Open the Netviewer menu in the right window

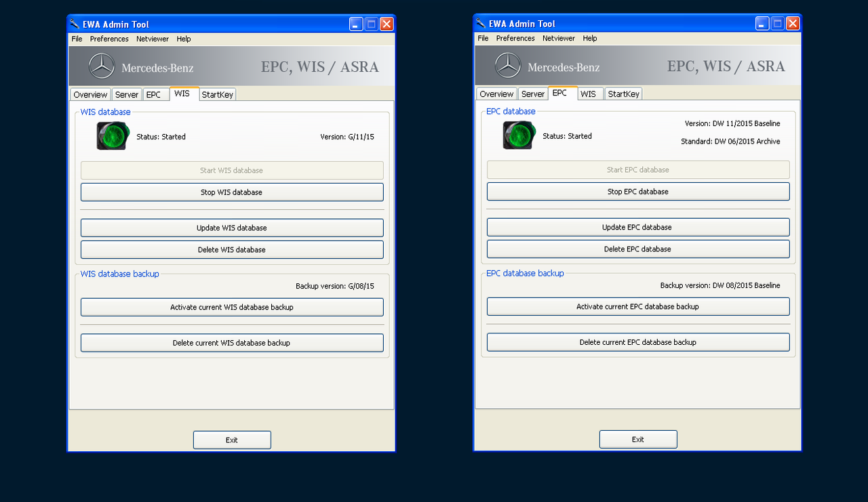click(559, 39)
